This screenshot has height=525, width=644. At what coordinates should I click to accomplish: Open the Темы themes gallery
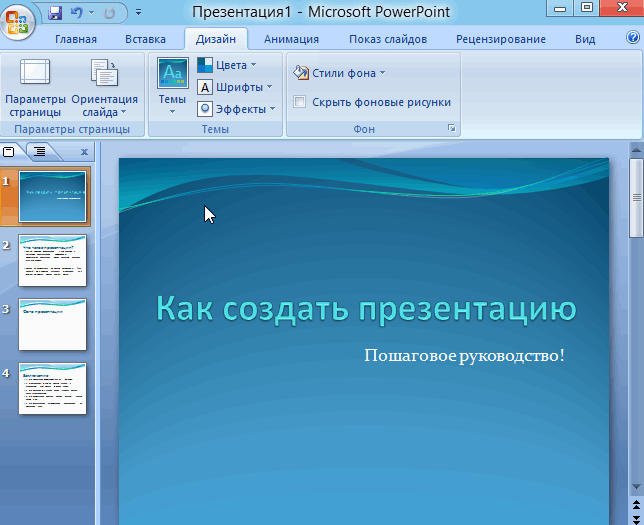172,89
